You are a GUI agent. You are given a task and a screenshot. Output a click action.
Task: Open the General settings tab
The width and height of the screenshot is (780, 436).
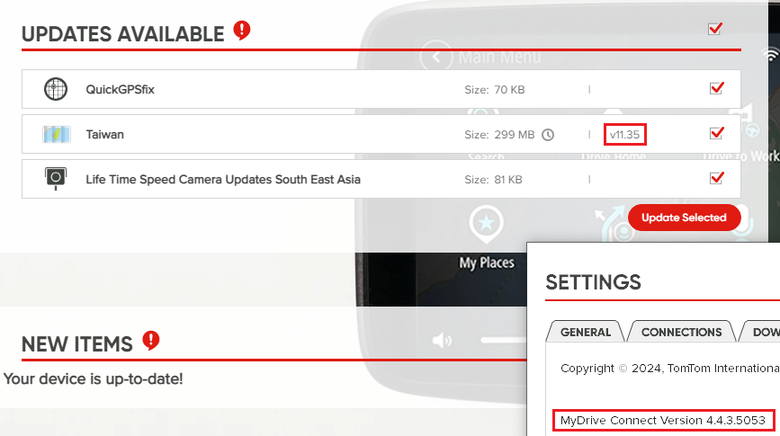585,331
